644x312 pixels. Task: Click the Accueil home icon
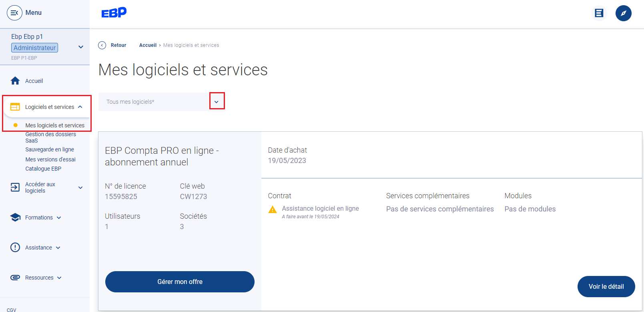point(15,81)
